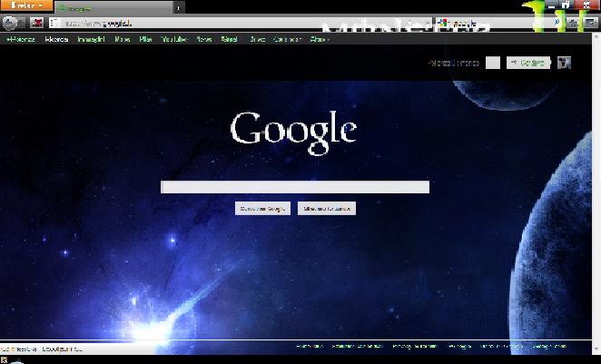Click the Google Search button below the field

(262, 209)
